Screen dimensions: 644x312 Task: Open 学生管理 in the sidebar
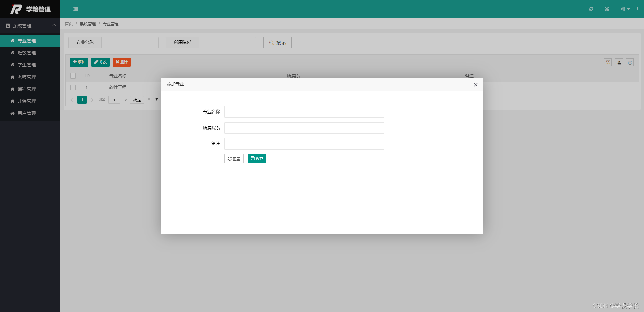click(x=30, y=65)
